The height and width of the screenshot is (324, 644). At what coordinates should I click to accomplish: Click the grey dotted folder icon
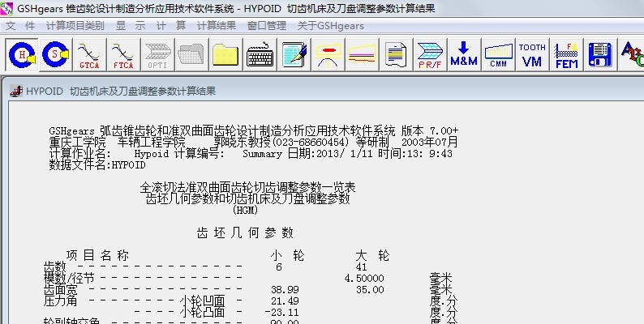[x=191, y=54]
